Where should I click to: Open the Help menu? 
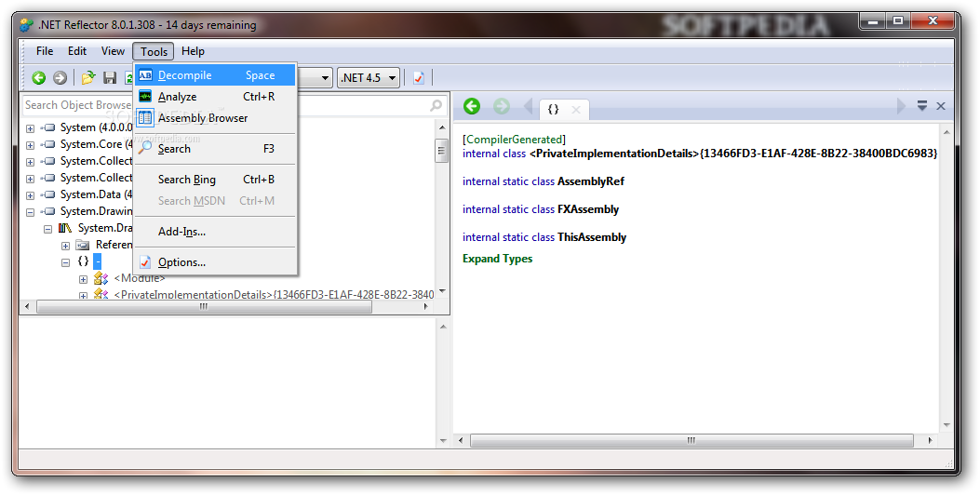click(x=193, y=51)
